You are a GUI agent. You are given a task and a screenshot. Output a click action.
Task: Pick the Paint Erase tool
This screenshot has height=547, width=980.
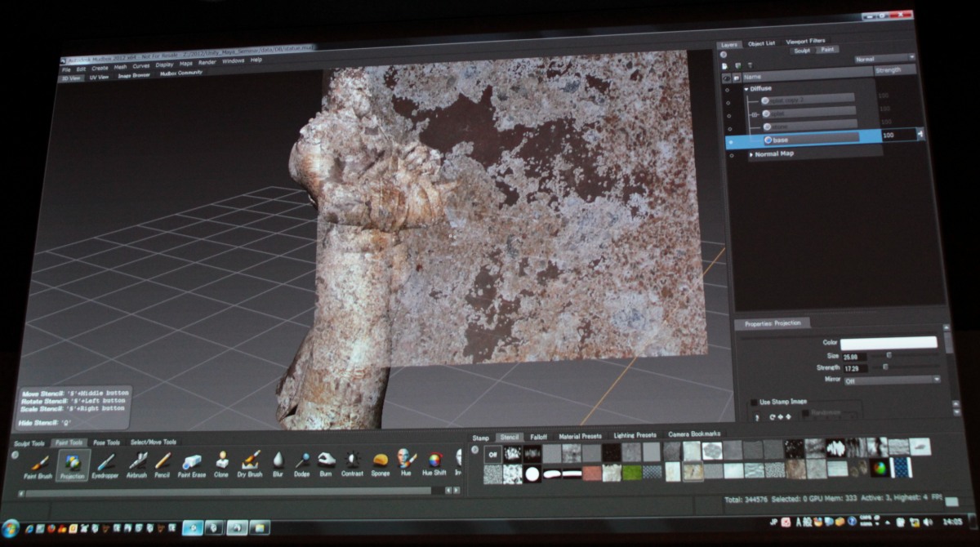191,464
